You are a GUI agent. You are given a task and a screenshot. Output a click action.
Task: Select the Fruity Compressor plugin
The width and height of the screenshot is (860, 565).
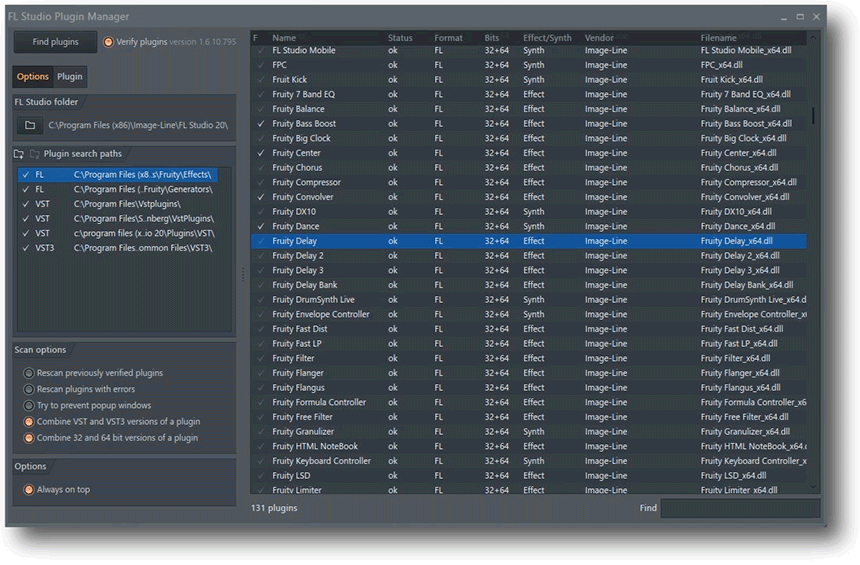(529, 183)
